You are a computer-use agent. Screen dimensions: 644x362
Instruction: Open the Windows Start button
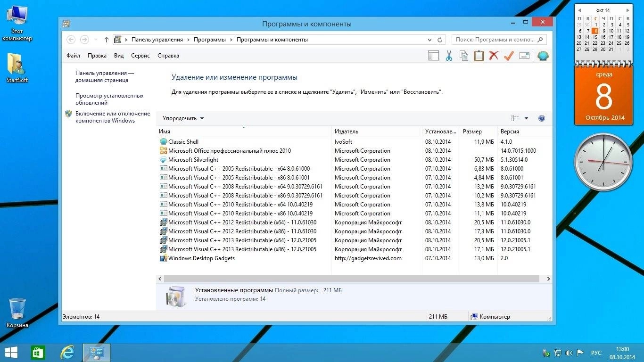coord(11,353)
